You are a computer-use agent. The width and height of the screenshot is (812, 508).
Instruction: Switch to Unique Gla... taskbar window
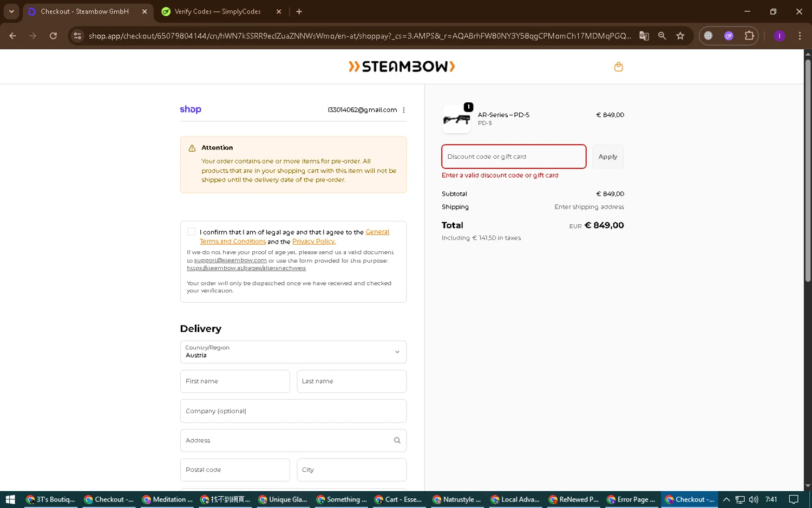click(283, 499)
